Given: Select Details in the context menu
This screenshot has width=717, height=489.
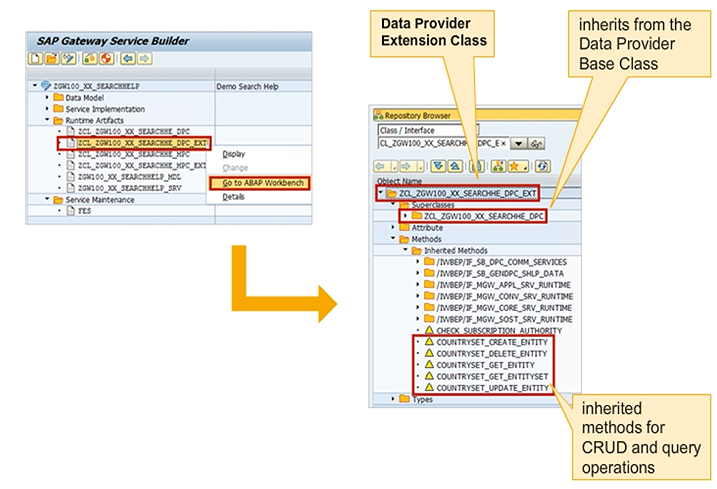Looking at the screenshot, I should [233, 197].
